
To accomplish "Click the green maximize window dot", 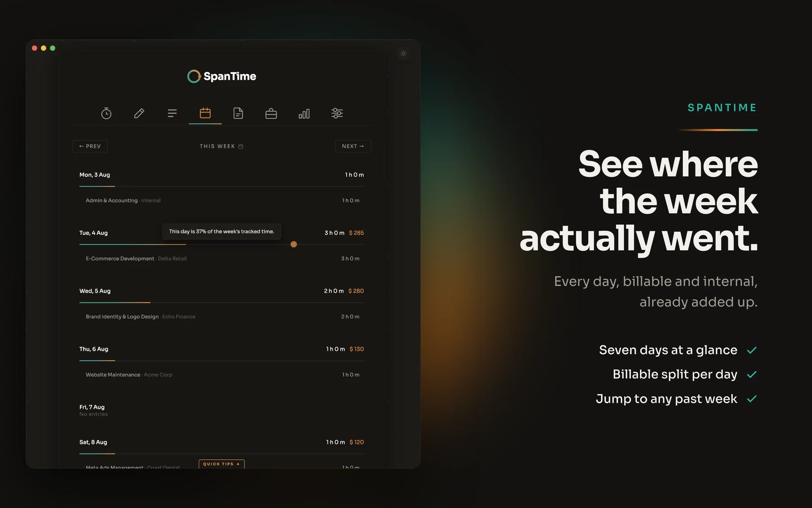I will coord(53,48).
